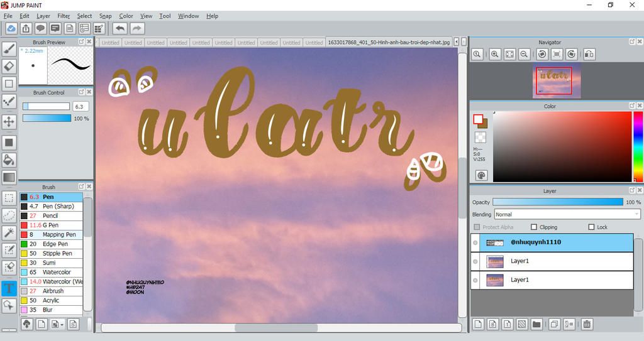Select the Select Pen tool
The width and height of the screenshot is (644, 341).
coord(9,250)
